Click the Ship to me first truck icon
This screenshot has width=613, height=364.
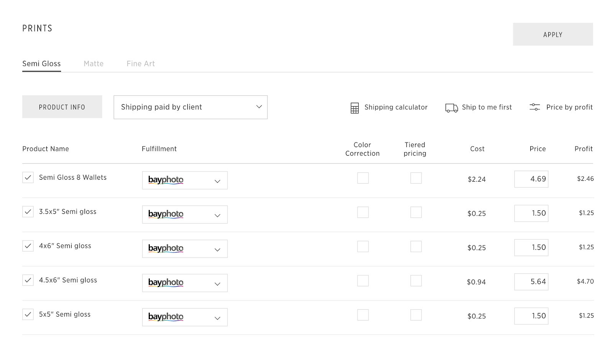[451, 108]
